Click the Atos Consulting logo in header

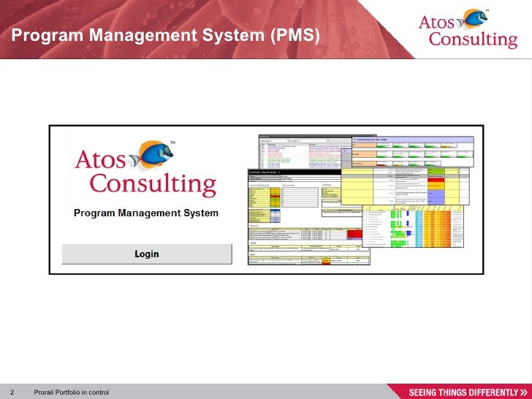pyautogui.click(x=468, y=28)
